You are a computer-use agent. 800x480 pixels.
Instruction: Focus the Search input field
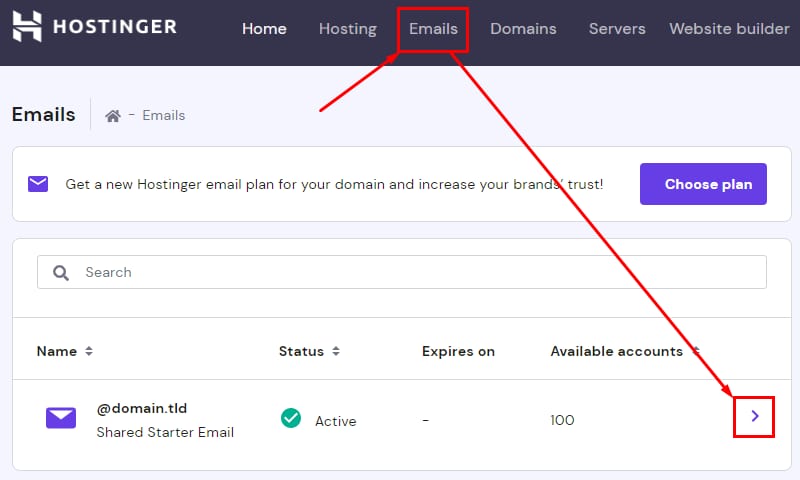(420, 272)
